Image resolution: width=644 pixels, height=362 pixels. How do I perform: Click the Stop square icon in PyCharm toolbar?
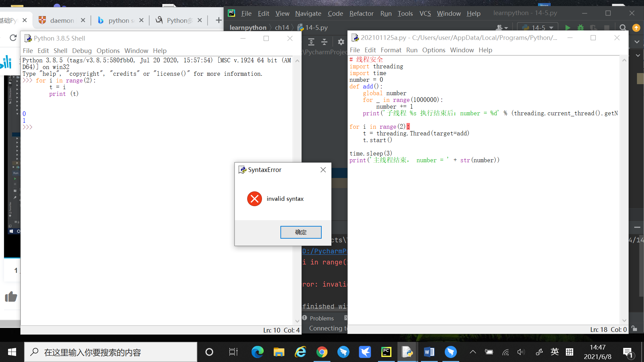point(607,28)
